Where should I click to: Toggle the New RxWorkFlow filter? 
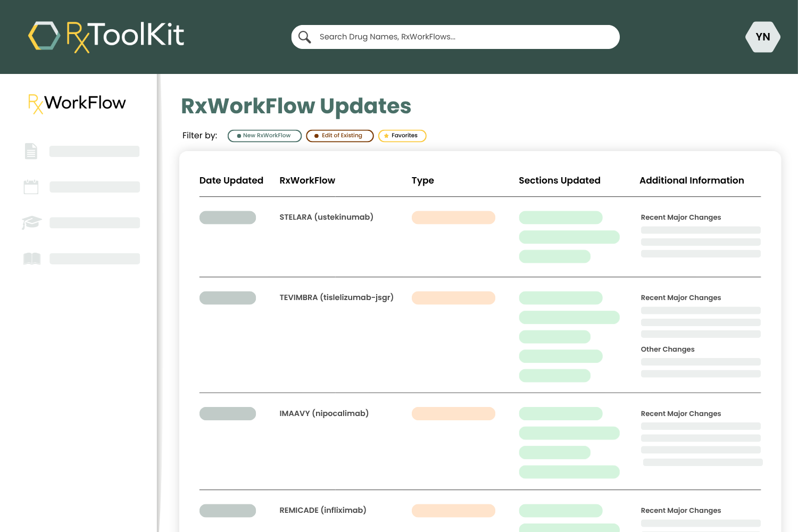tap(264, 136)
